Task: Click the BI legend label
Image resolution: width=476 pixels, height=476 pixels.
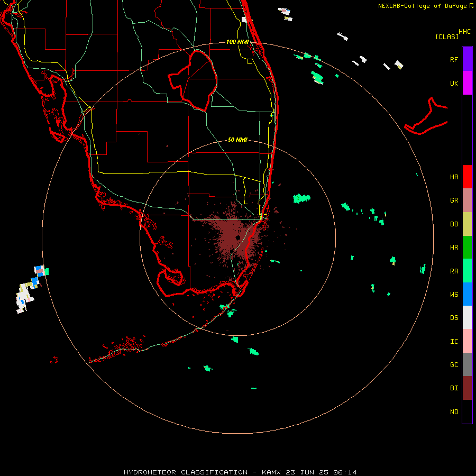Action: pos(454,388)
